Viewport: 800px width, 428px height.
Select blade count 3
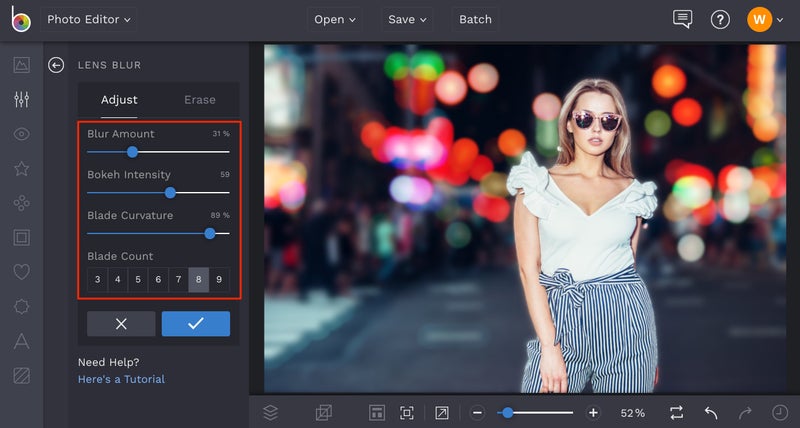[x=97, y=280]
